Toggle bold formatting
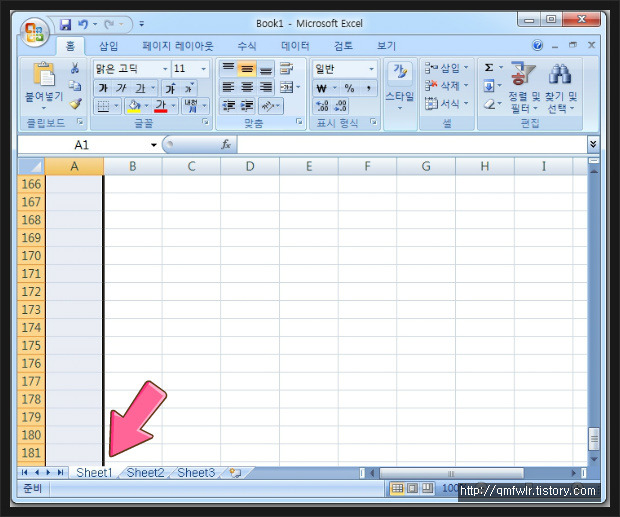The height and width of the screenshot is (517, 620). (x=103, y=88)
